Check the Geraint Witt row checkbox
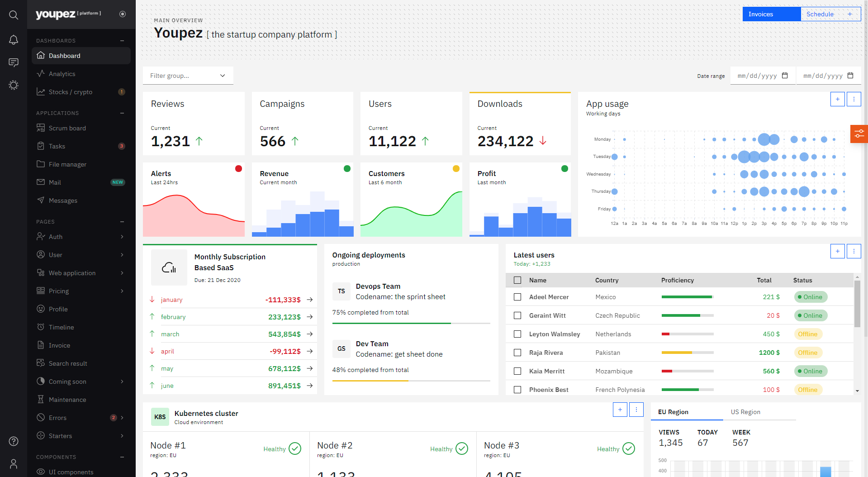This screenshot has width=868, height=477. point(517,315)
